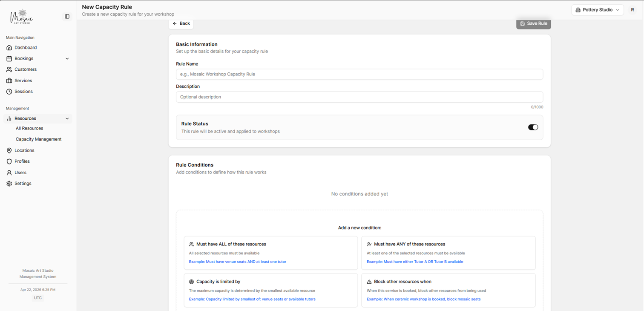Click the Dashboard home icon

9,48
